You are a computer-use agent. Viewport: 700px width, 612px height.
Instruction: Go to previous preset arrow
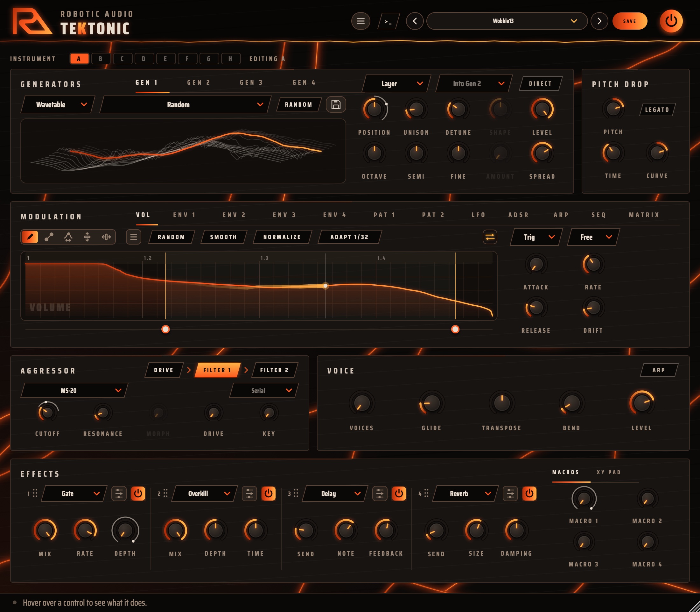click(x=415, y=21)
